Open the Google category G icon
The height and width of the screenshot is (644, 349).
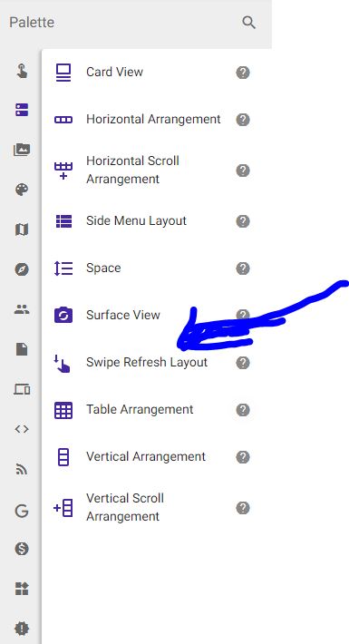[22, 511]
